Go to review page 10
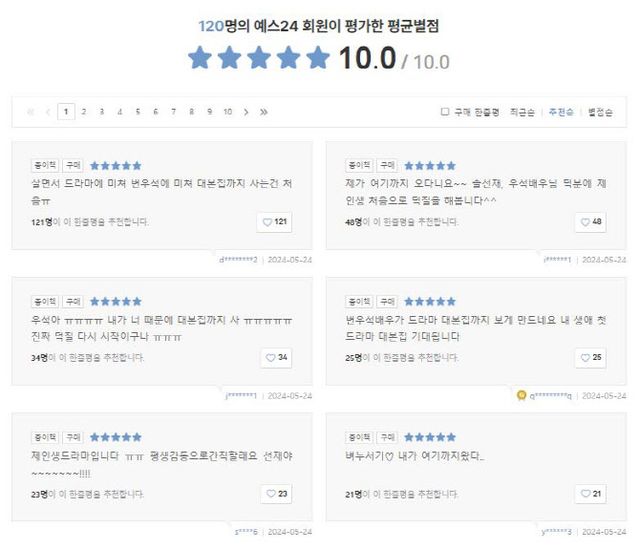Viewport: 640px width, 546px height. (228, 112)
